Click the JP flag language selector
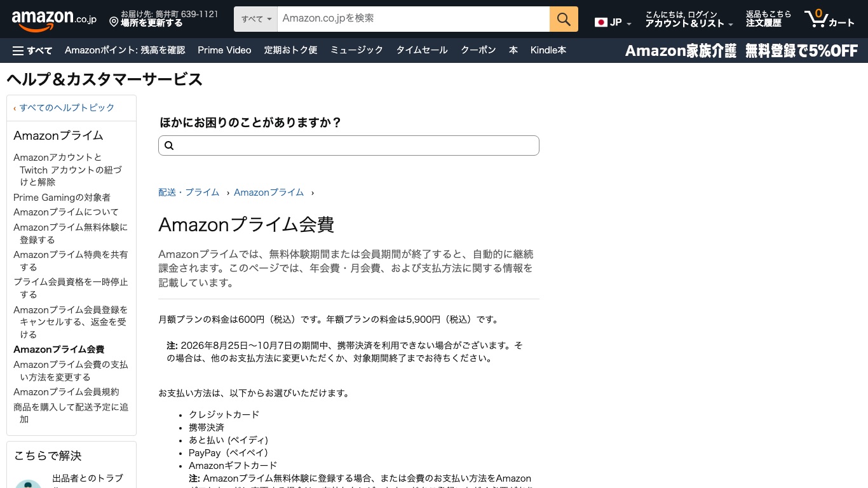 [x=613, y=22]
